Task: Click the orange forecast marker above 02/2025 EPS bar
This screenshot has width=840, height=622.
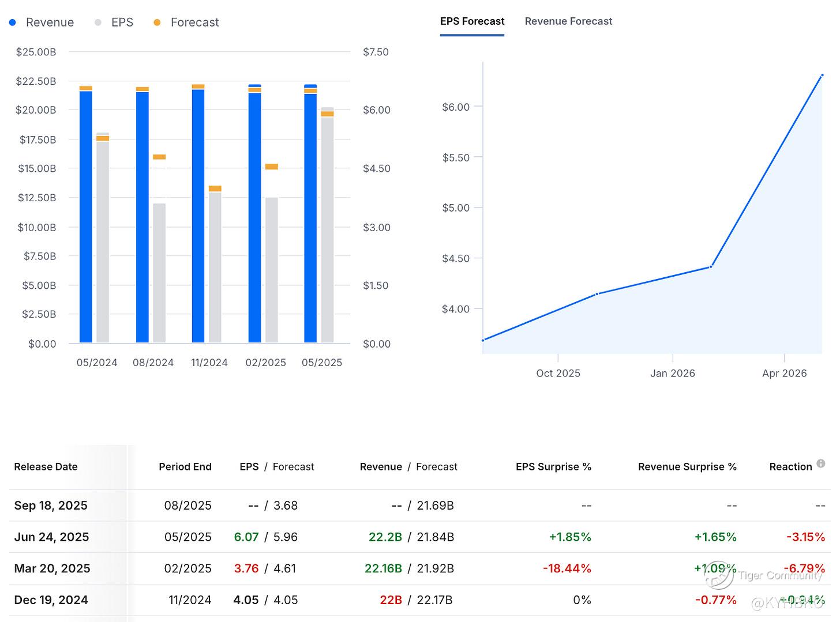Action: (272, 167)
